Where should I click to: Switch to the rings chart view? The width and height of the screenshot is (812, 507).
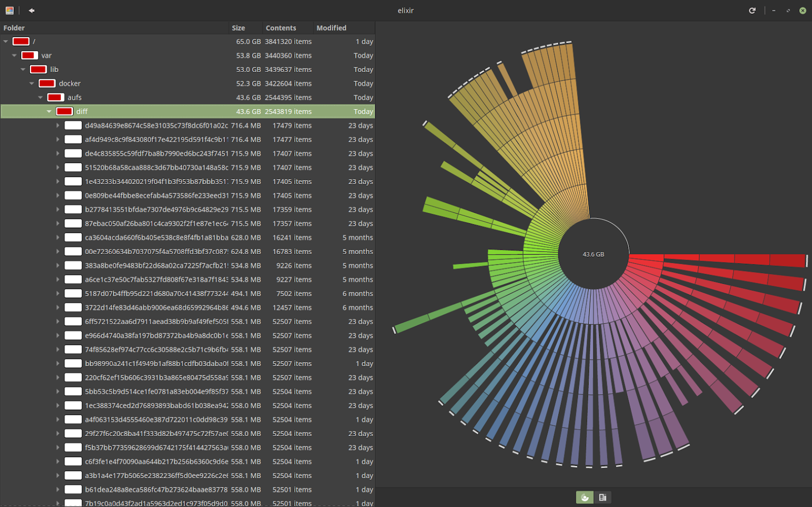pos(585,497)
